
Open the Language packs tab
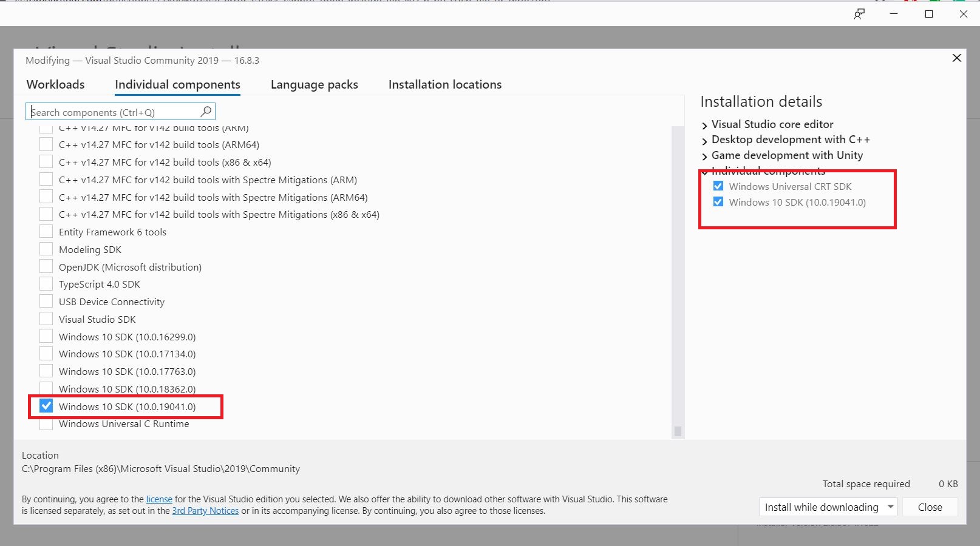(314, 84)
